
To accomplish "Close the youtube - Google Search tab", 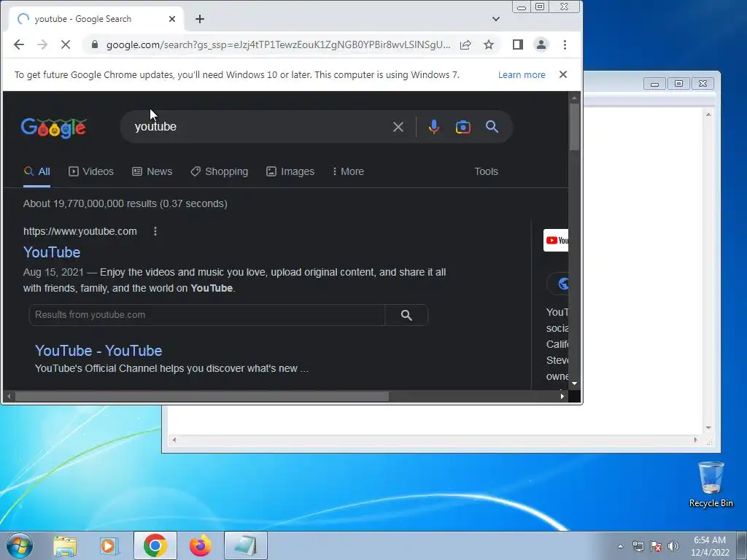I will point(172,18).
